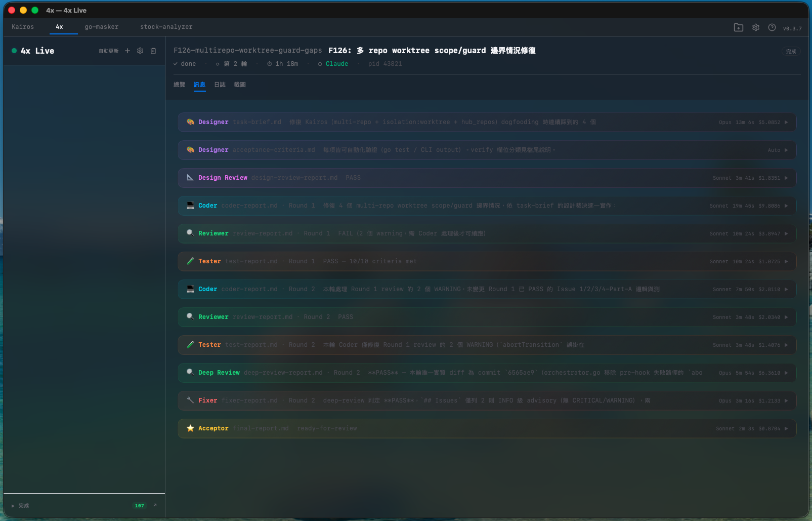Open 4x Live sidebar settings gear
812x521 pixels.
point(140,51)
